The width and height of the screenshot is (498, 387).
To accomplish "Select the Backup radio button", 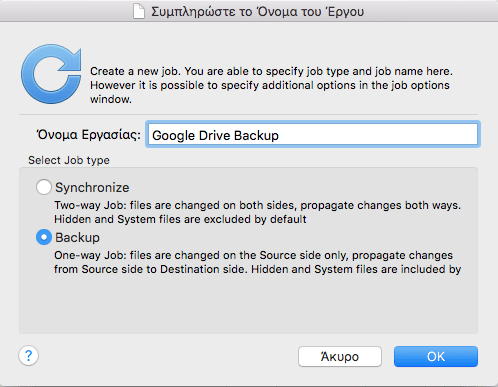I will tap(44, 237).
